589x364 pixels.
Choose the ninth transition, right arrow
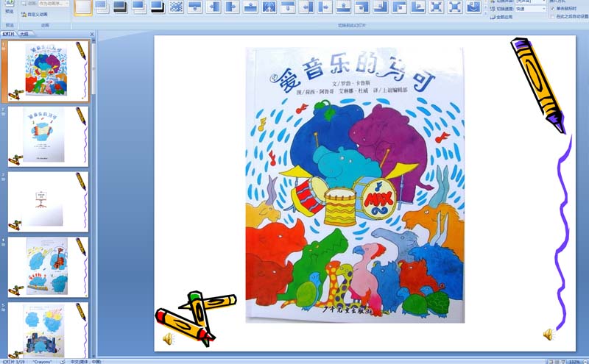[232, 7]
